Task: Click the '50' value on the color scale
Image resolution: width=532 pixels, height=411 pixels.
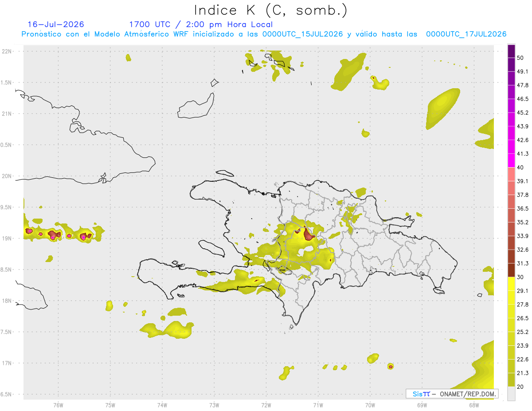Action: coord(520,58)
